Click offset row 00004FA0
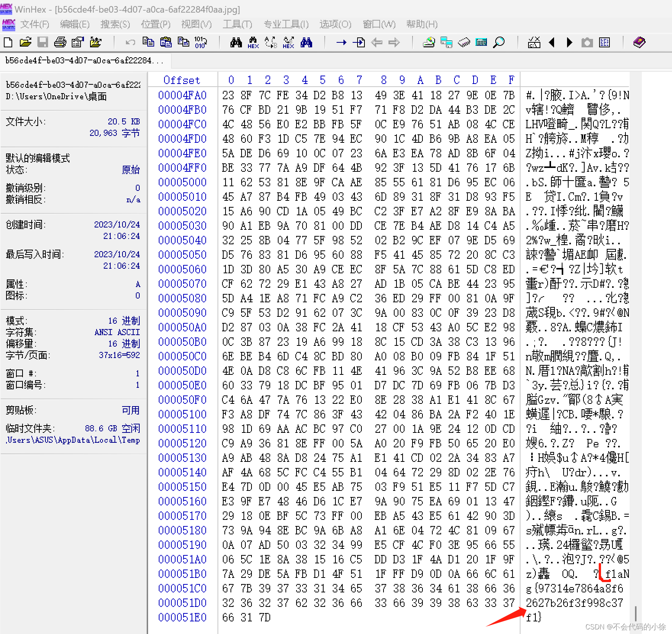The image size is (672, 634). [182, 95]
